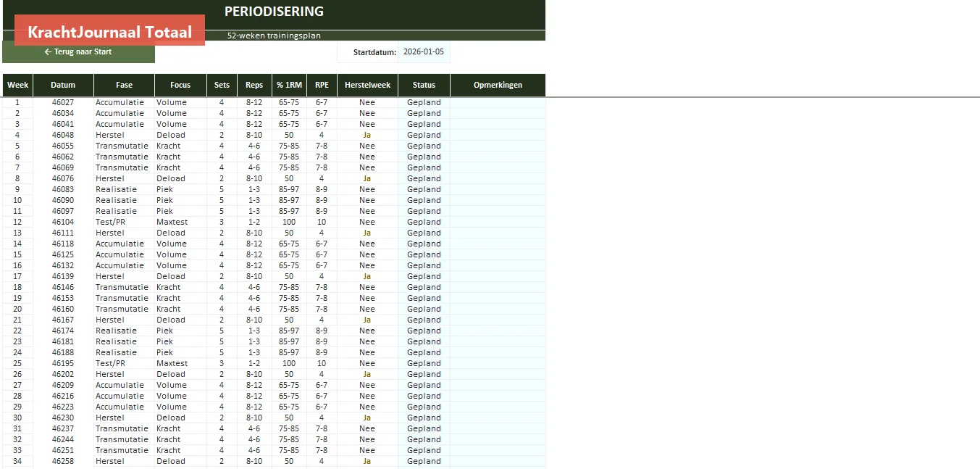Image resolution: width=980 pixels, height=469 pixels.
Task: Select the 75-85 cell in week 7
Action: 289,167
